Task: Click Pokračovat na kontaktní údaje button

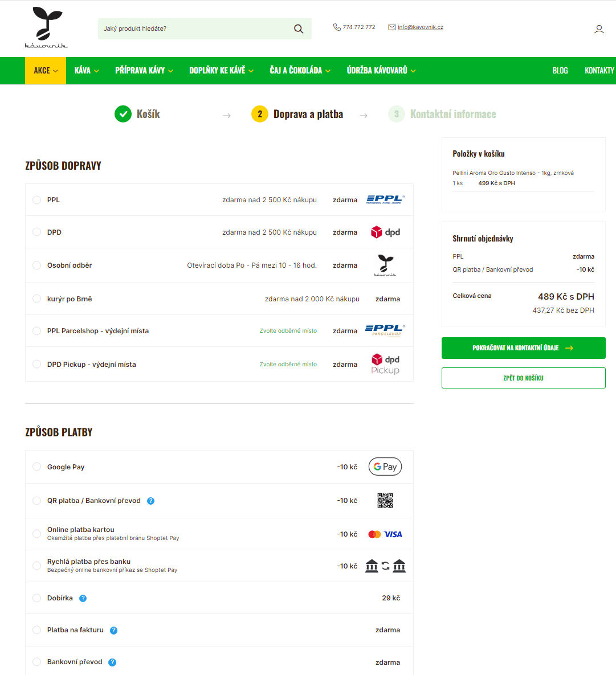Action: (x=523, y=348)
